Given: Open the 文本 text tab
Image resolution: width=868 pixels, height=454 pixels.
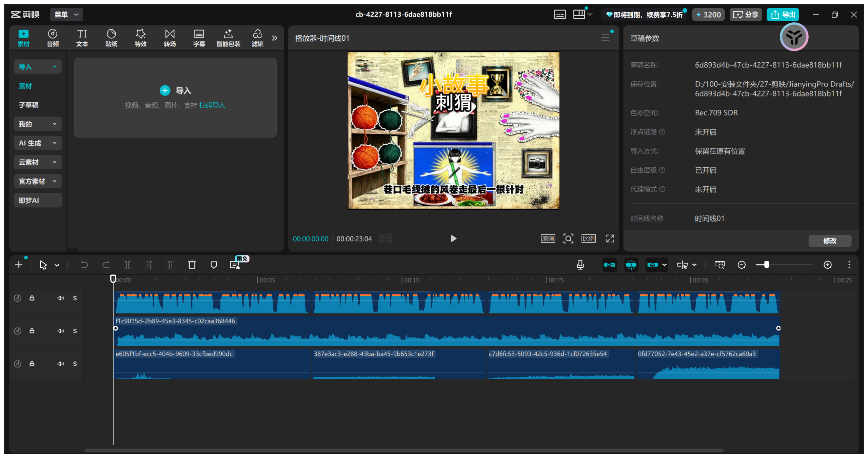Looking at the screenshot, I should (82, 38).
